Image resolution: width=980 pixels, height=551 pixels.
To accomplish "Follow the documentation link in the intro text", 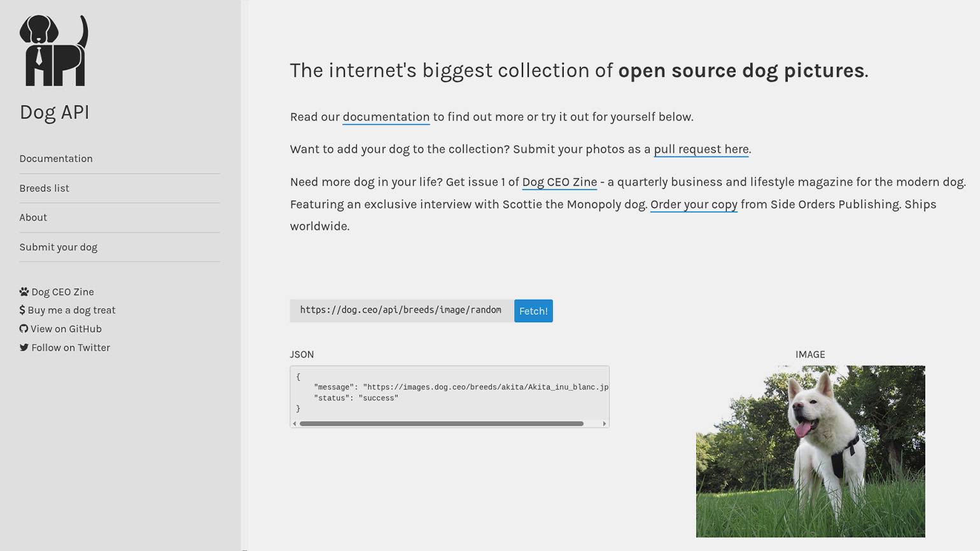I will coord(386,117).
